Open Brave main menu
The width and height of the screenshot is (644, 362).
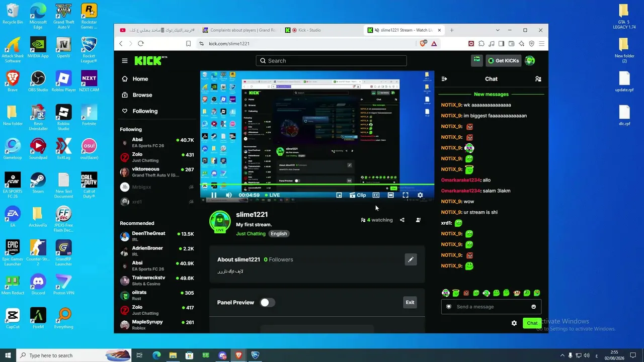[542, 44]
